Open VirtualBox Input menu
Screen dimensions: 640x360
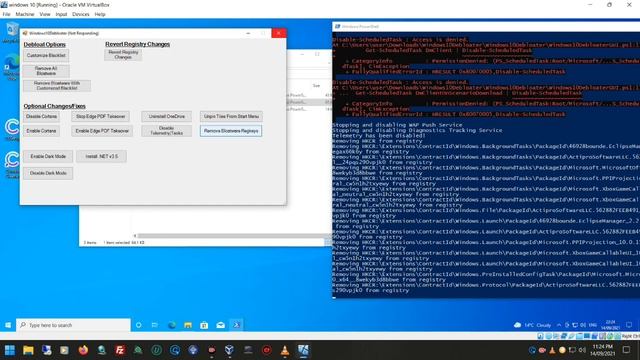coord(61,14)
